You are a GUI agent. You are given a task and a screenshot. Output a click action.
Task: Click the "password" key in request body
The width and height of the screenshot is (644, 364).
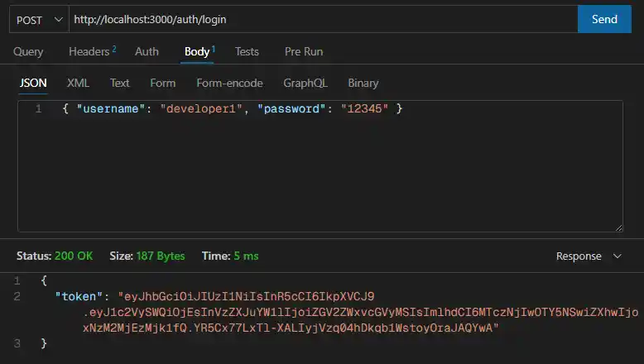(291, 108)
